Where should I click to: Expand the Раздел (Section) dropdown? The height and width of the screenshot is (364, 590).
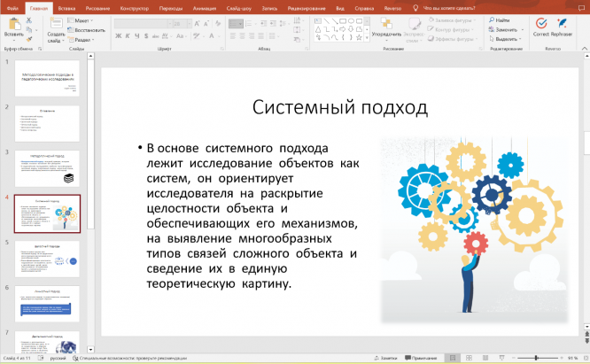point(80,40)
